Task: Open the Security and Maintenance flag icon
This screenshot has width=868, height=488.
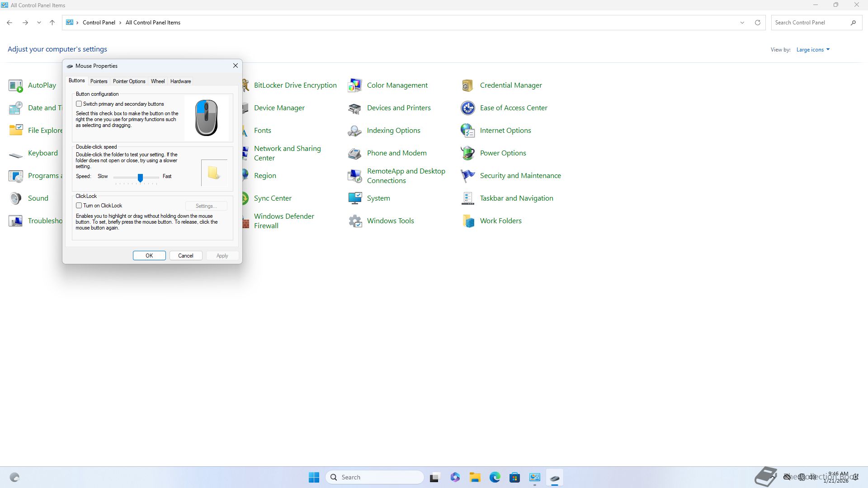Action: point(468,176)
